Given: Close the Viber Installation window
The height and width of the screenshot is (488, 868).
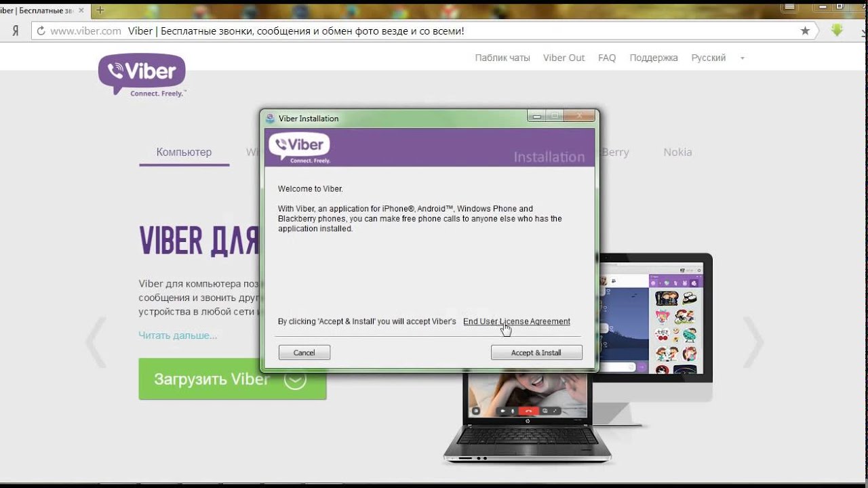Looking at the screenshot, I should (580, 117).
